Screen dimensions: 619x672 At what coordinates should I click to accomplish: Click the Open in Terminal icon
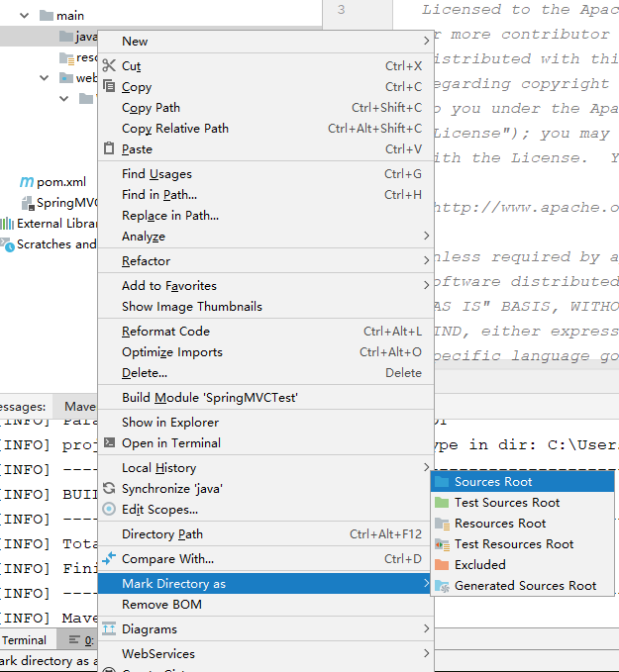pyautogui.click(x=109, y=442)
